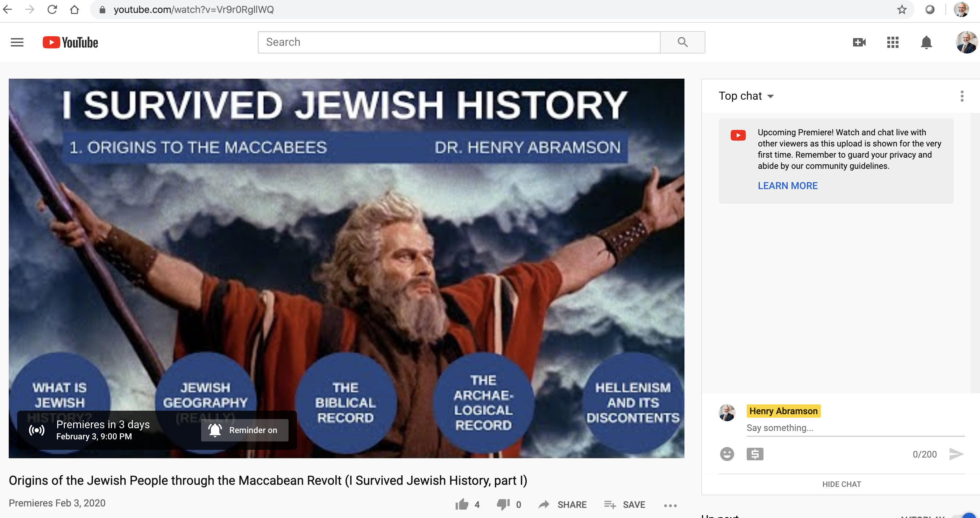Open the account profile avatar menu
This screenshot has width=980, height=518.
pos(966,42)
